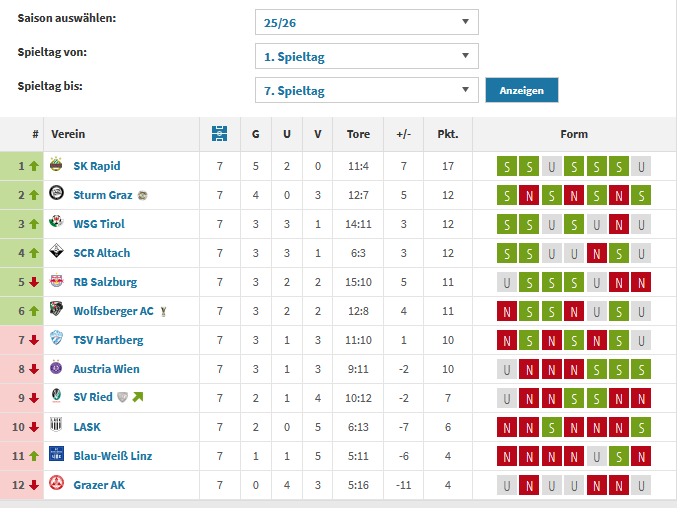This screenshot has height=508, width=677.
Task: Open the season selection dropdown showing 25/26
Action: [x=366, y=22]
